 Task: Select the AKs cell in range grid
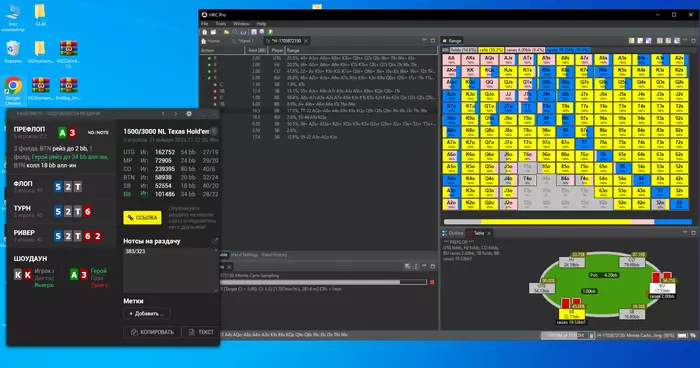tap(470, 59)
